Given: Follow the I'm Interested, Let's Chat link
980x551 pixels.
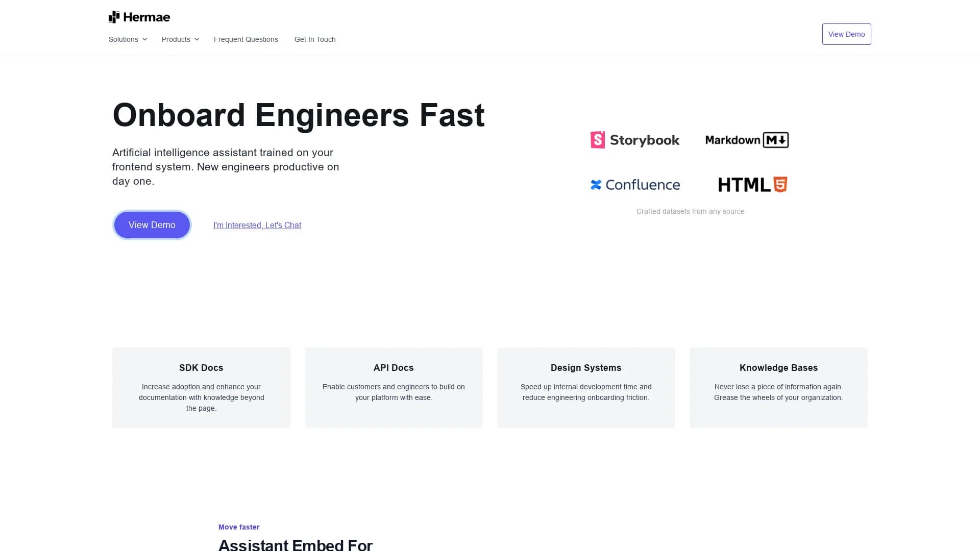Looking at the screenshot, I should coord(257,225).
